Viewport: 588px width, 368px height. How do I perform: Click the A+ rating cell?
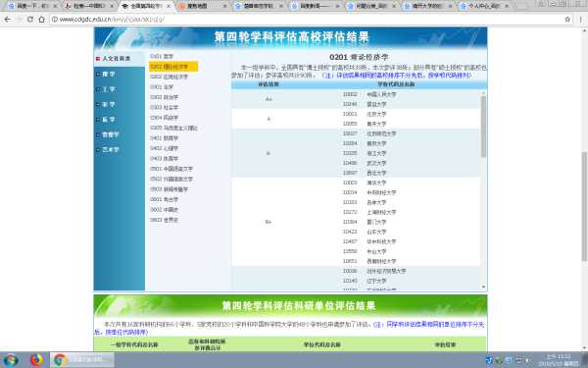coord(269,99)
